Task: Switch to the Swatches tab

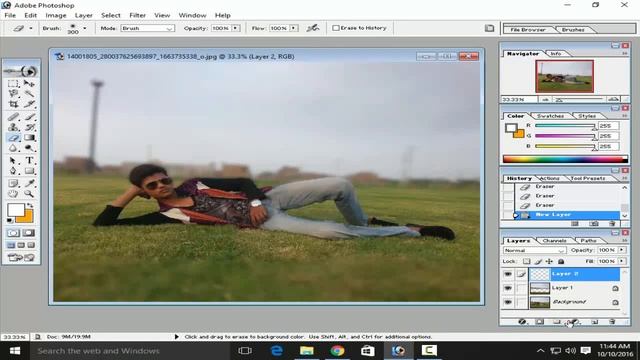Action: click(550, 116)
